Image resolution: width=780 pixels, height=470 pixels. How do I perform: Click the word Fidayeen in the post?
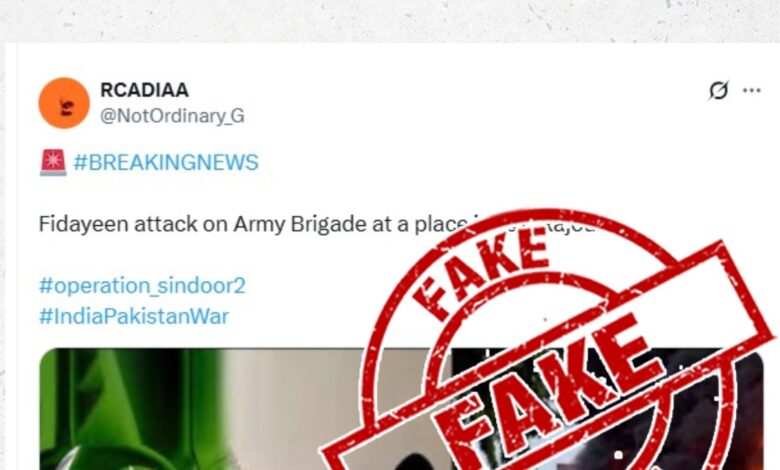(84, 224)
